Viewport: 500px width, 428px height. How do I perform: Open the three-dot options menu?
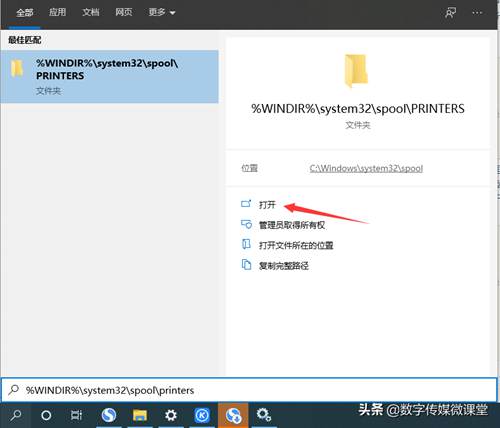tap(477, 13)
